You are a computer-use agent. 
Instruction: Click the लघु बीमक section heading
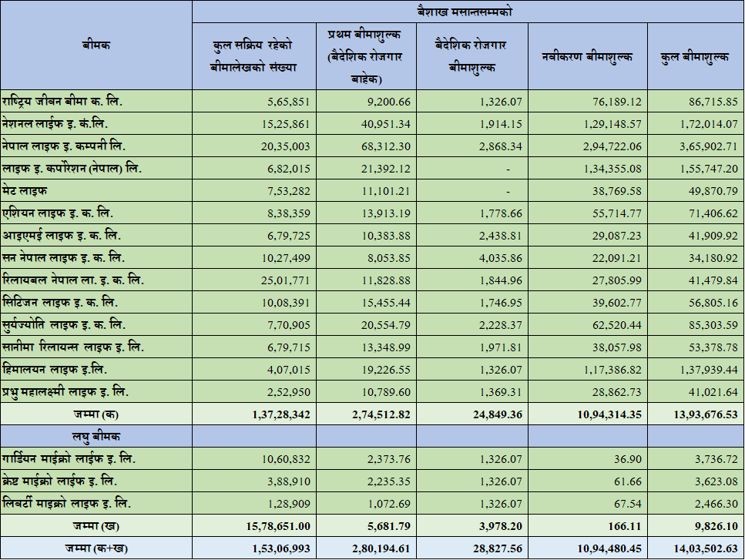click(x=96, y=437)
